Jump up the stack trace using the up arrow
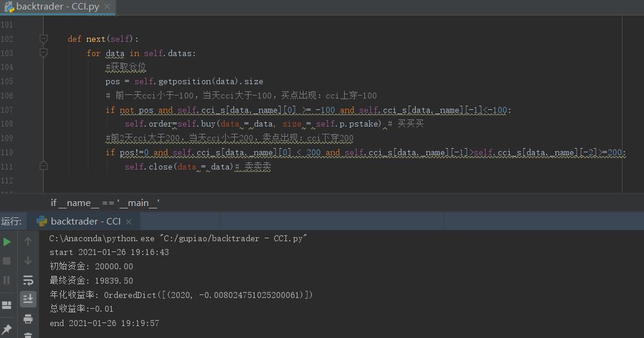Screen dimensions: 644x338 click(28, 241)
